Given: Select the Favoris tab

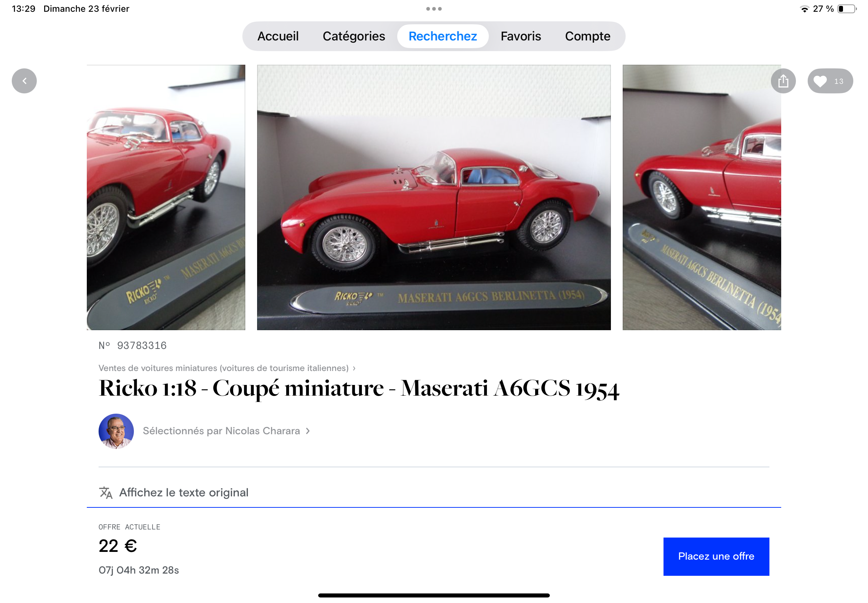Looking at the screenshot, I should [x=521, y=36].
